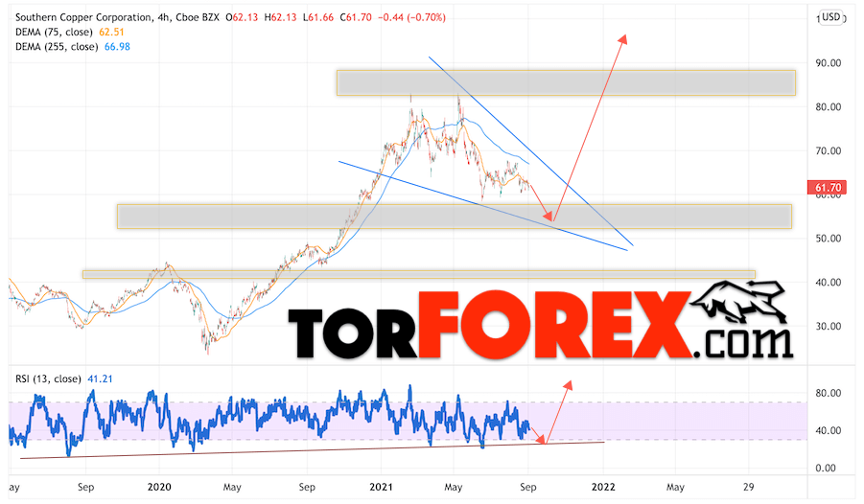864x504 pixels.
Task: Click the USD currency button
Action: pos(831,17)
